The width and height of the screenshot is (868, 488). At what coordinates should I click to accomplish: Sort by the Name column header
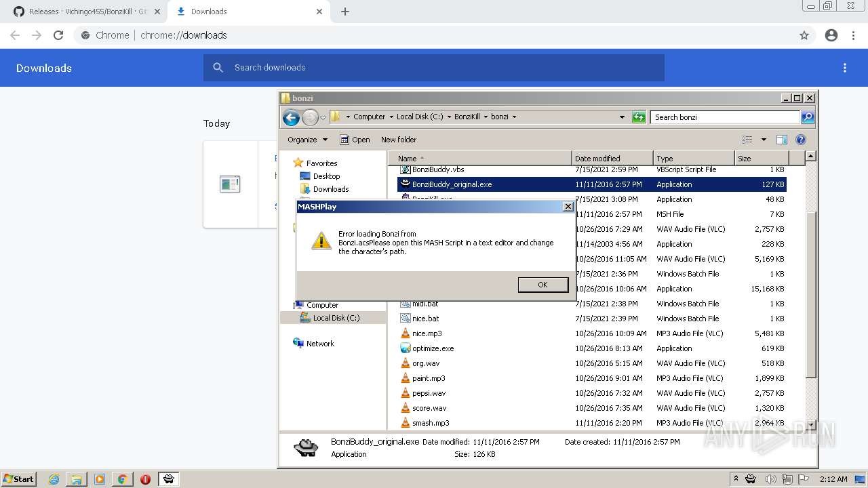480,158
